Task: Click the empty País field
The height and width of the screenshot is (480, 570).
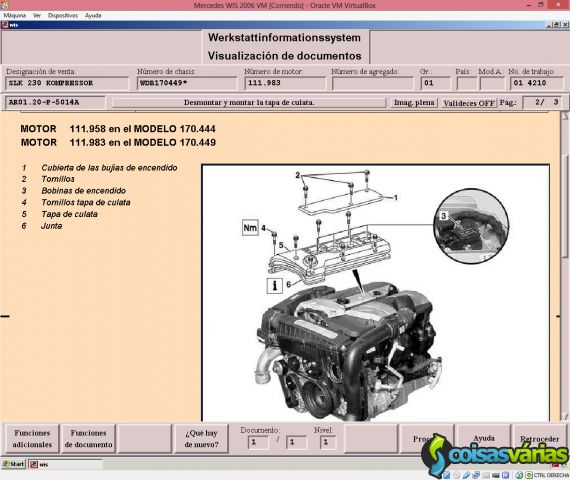Action: (x=466, y=83)
